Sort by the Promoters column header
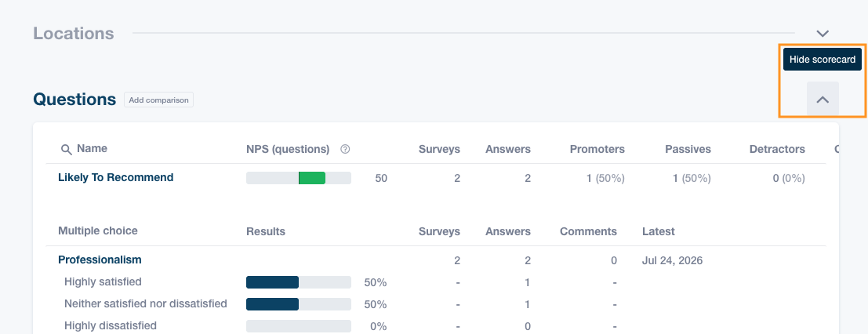 point(597,149)
